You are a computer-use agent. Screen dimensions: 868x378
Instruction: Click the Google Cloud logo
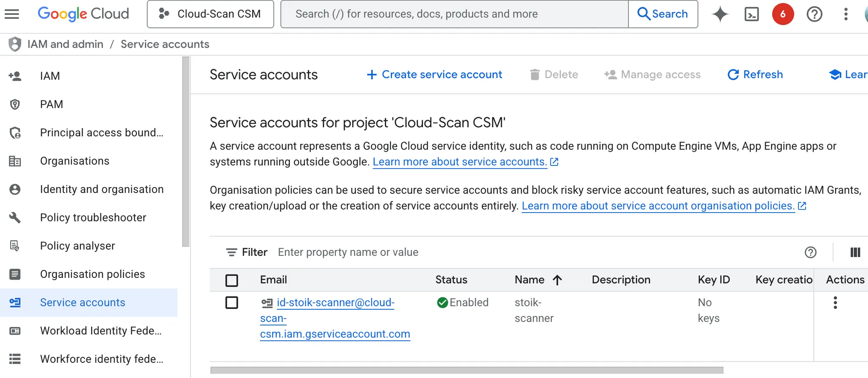click(x=83, y=14)
